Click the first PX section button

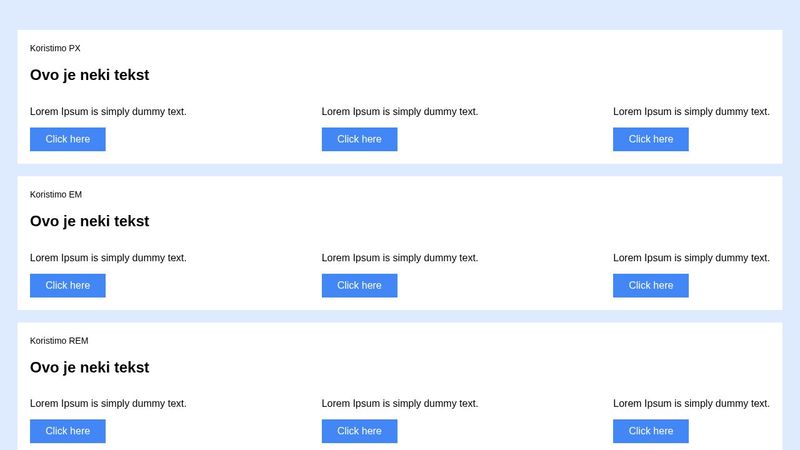pos(68,139)
